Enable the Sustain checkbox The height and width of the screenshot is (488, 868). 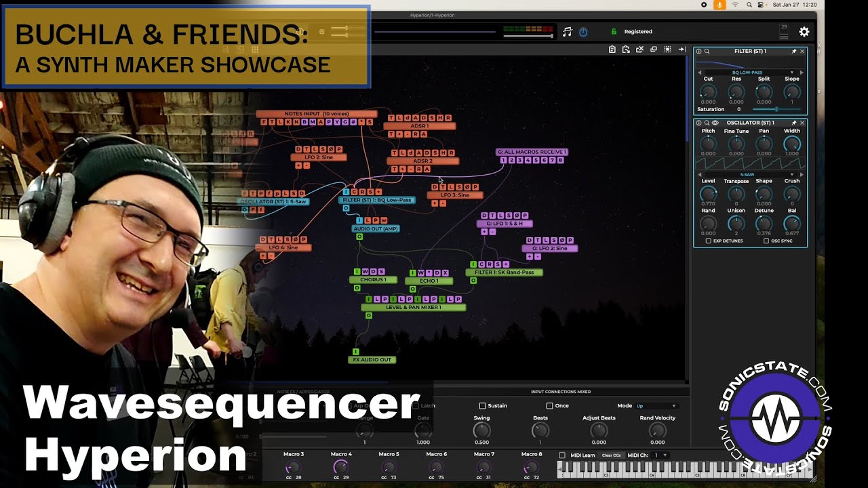[482, 406]
